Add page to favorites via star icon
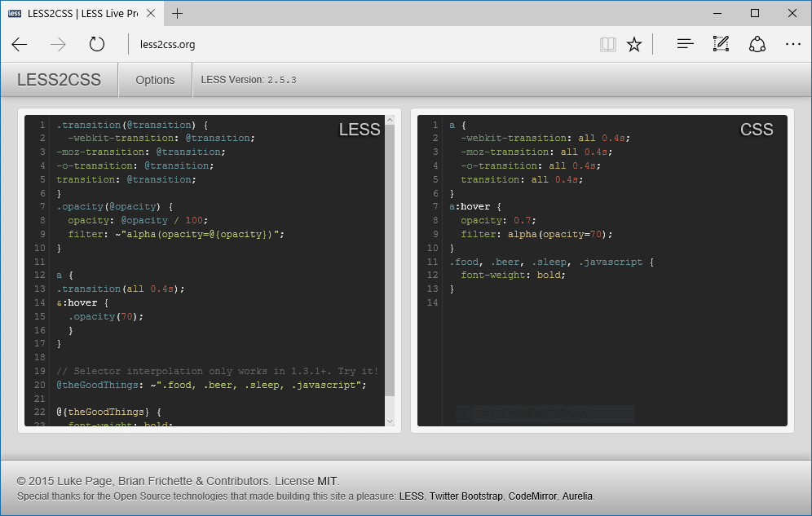812x516 pixels. point(634,44)
